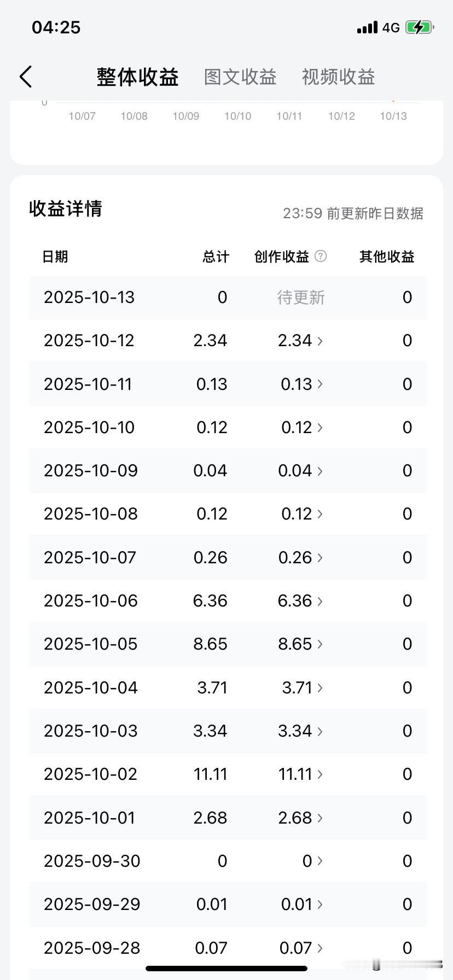Switch to 视频收益 tab
Viewport: 453px width, 980px height.
pyautogui.click(x=338, y=77)
